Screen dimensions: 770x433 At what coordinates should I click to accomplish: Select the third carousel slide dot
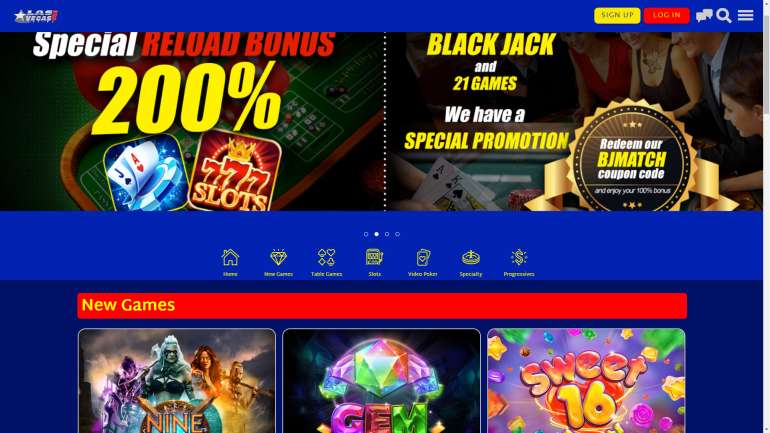(x=387, y=234)
